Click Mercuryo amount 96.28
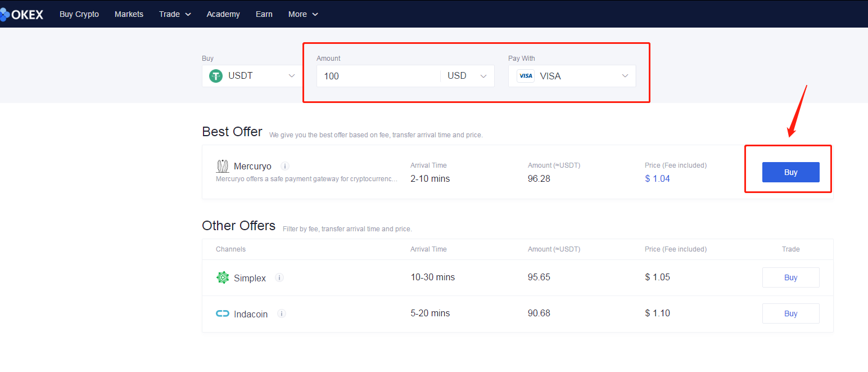Screen dimensions: 868x372 [x=539, y=178]
